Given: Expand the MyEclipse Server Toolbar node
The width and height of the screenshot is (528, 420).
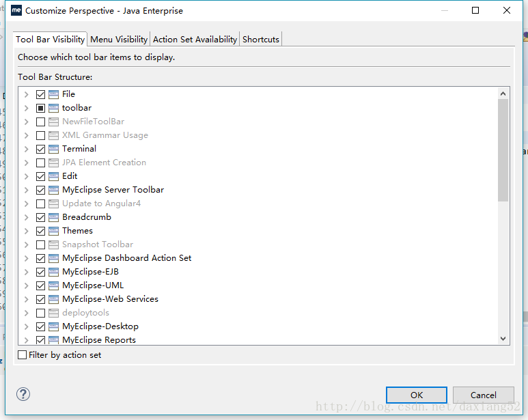Looking at the screenshot, I should pos(26,190).
